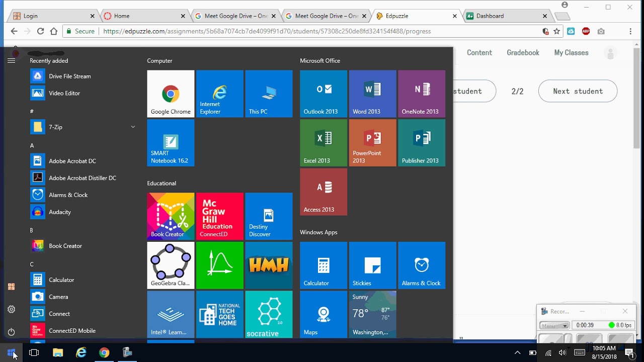The width and height of the screenshot is (644, 362).
Task: Open the green graphing tile
Action: 220,265
